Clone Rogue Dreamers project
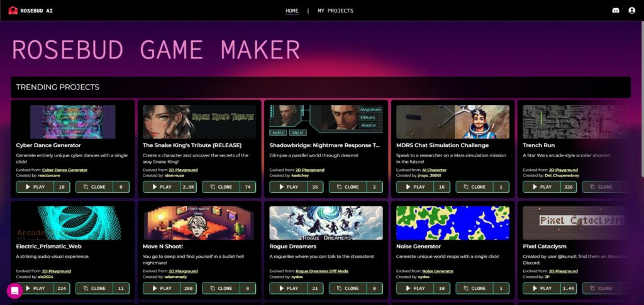 click(x=347, y=288)
